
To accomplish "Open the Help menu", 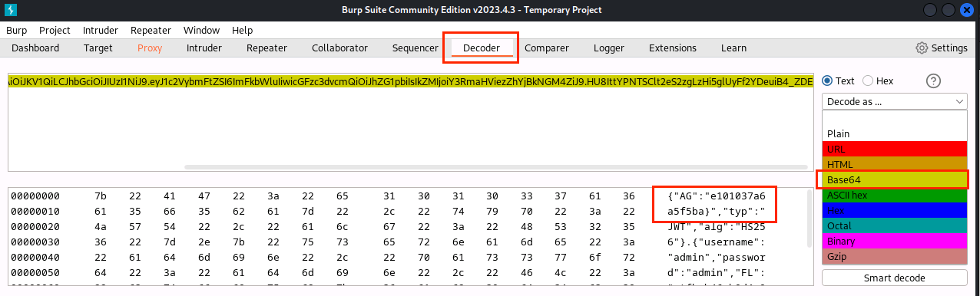I will click(242, 30).
